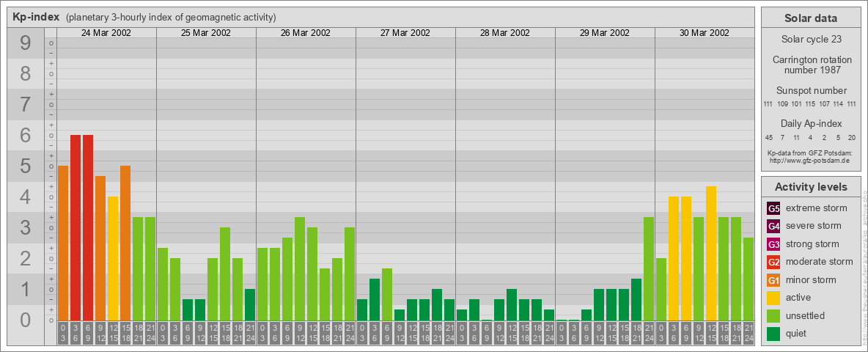Click the 'moderate storm' legend label
This screenshot has height=352, width=868.
[x=820, y=262]
